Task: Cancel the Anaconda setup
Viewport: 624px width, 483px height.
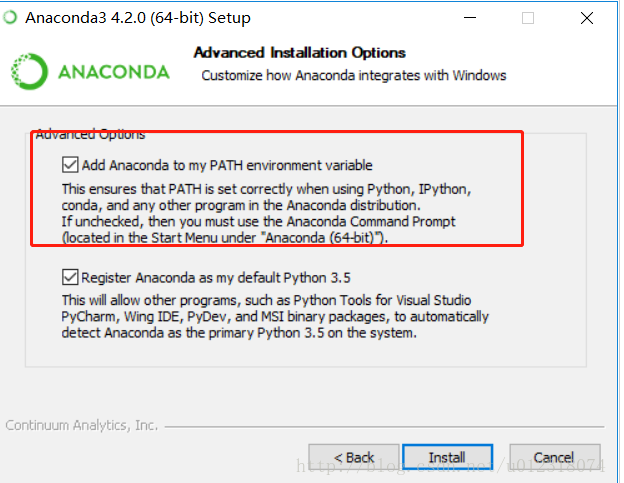Action: [x=555, y=457]
